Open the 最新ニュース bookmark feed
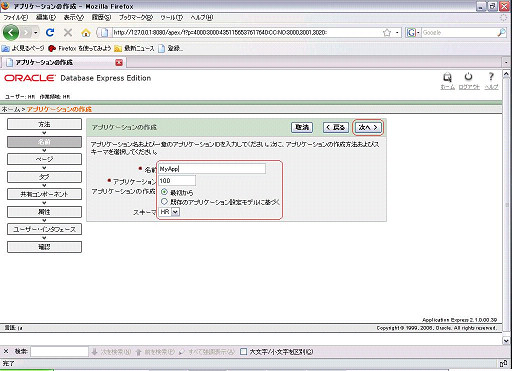 134,48
